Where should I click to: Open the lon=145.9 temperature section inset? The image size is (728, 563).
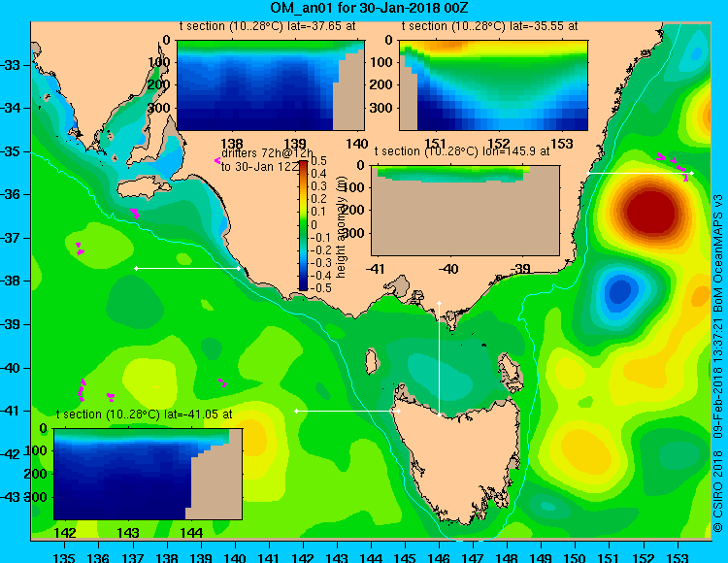[x=465, y=211]
